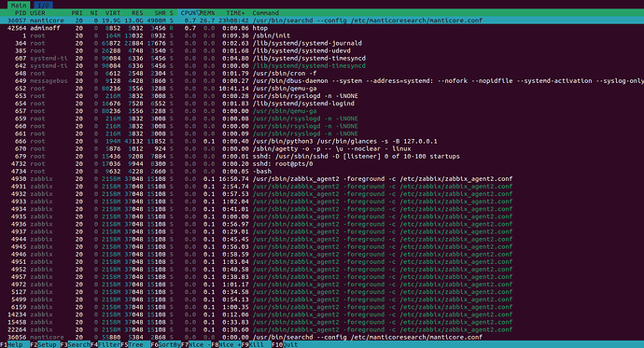Screen dimensions: 644x348
Task: Open the F6 SortBy menu
Action: pos(165,344)
